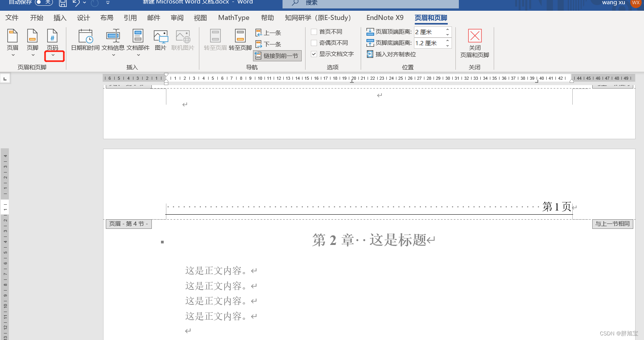Decrease header top distance spinner
This screenshot has width=644, height=340.
(447, 34)
